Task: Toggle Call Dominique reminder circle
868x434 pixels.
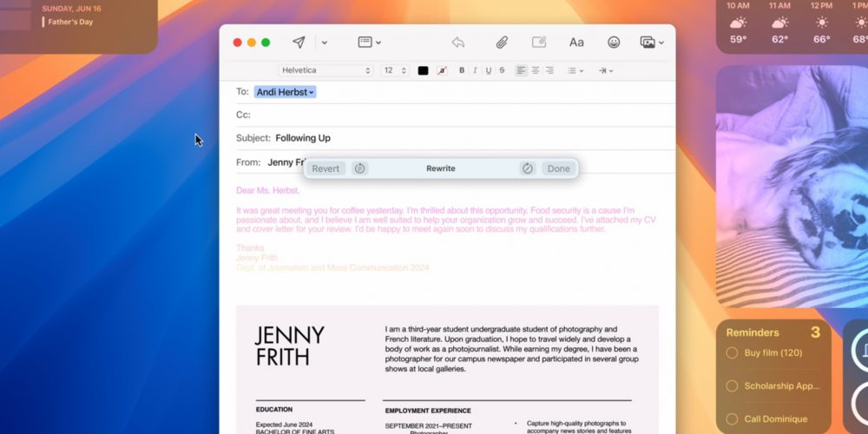Action: (732, 419)
